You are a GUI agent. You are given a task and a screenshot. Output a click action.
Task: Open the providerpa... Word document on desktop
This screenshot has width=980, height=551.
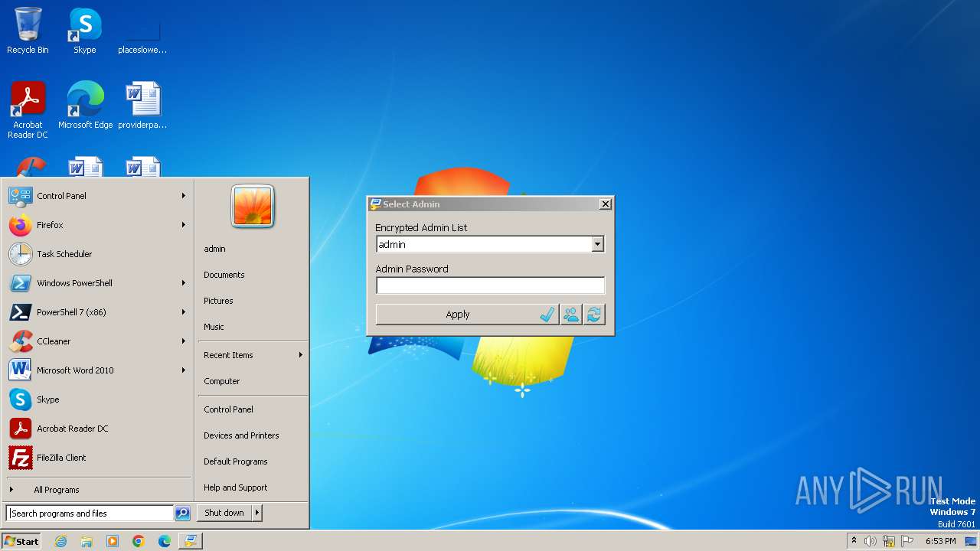pos(142,105)
